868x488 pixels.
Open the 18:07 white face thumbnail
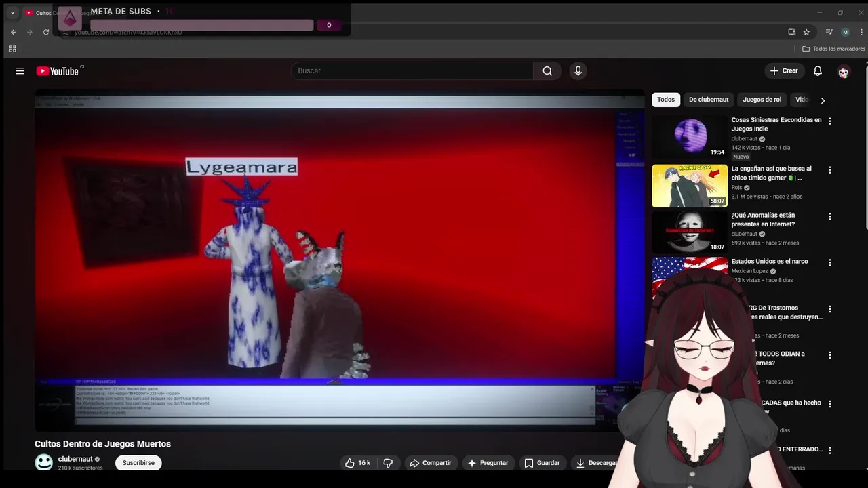(x=690, y=232)
